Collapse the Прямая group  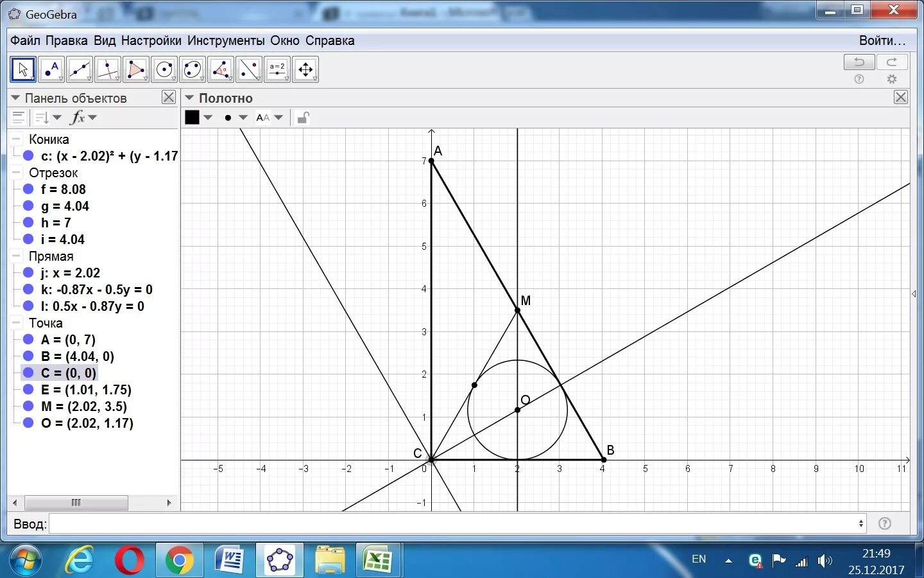(16, 256)
